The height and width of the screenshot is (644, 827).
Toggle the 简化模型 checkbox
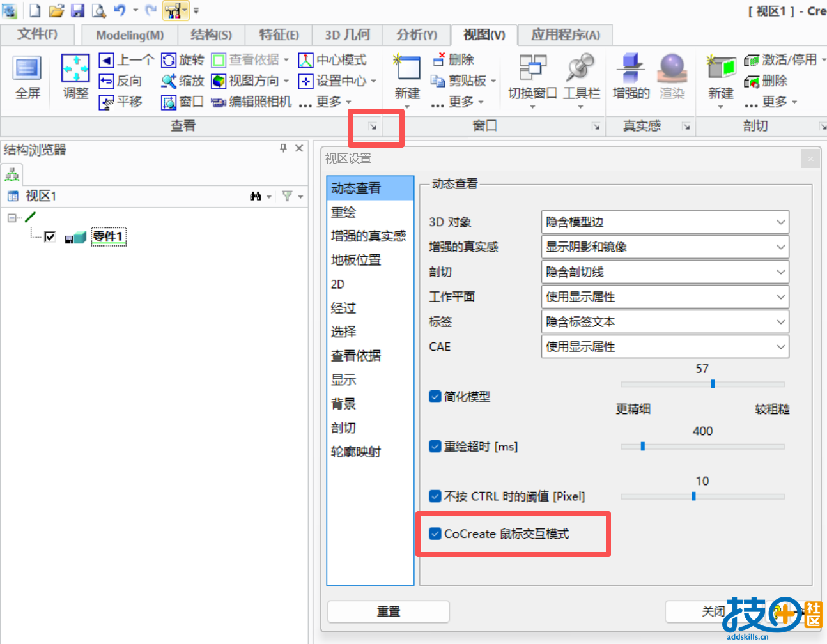point(435,396)
